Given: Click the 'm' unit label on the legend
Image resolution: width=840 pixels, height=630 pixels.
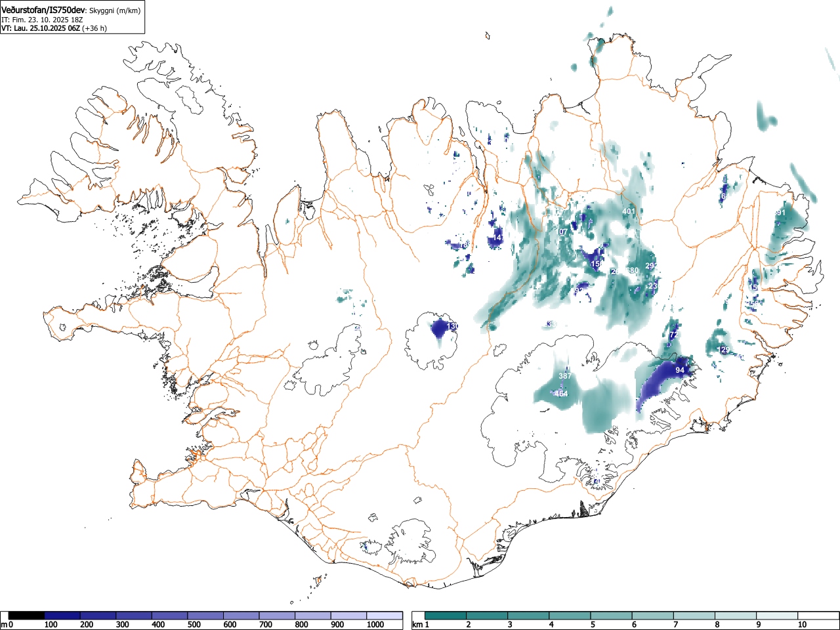Looking at the screenshot, I should pyautogui.click(x=4, y=625).
